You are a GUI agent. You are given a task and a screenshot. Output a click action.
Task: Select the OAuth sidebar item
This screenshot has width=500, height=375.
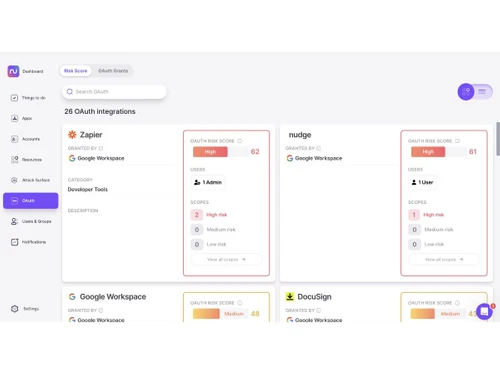point(31,201)
